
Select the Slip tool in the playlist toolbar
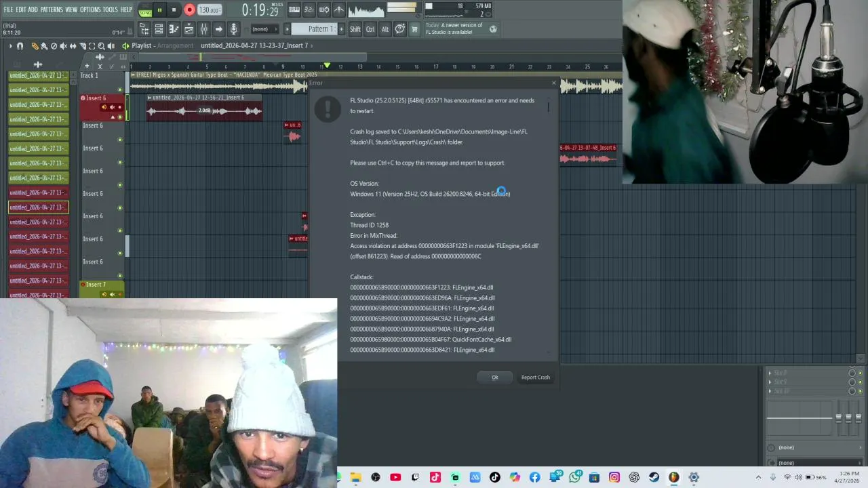(x=73, y=46)
